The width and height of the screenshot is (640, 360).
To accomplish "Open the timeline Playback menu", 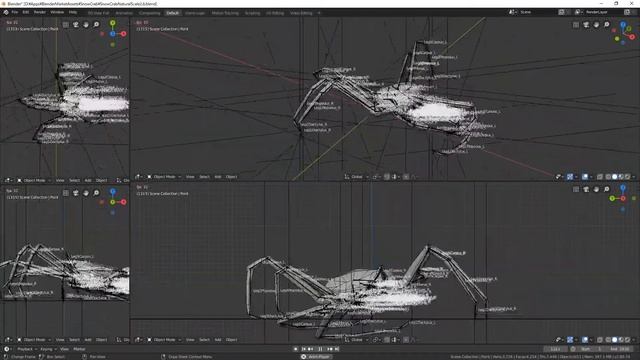I will pyautogui.click(x=25, y=349).
